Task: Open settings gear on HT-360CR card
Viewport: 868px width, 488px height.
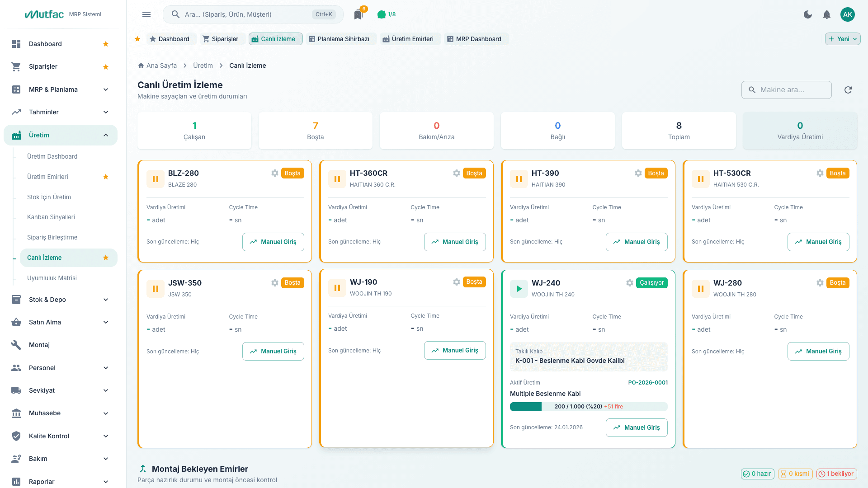Action: pyautogui.click(x=457, y=173)
